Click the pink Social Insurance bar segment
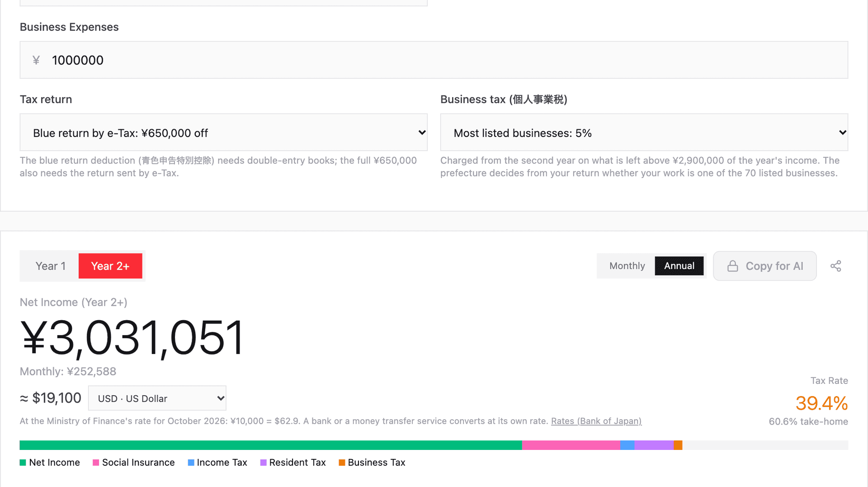The height and width of the screenshot is (487, 868). click(571, 445)
